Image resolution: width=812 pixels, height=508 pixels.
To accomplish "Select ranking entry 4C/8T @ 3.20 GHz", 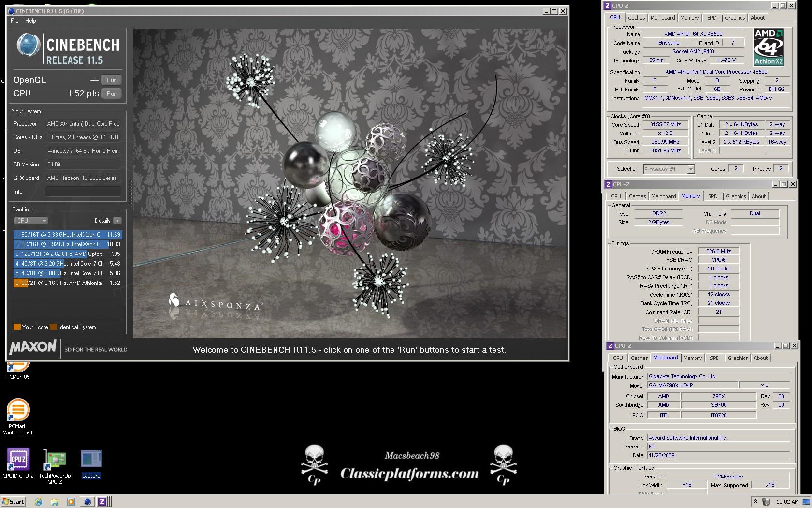I will (68, 264).
